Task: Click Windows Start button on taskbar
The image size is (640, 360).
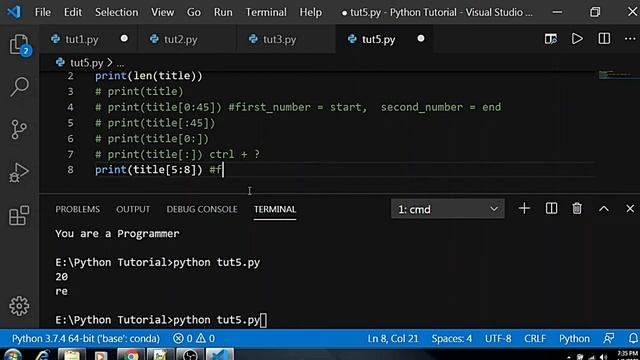Action: pos(13,355)
